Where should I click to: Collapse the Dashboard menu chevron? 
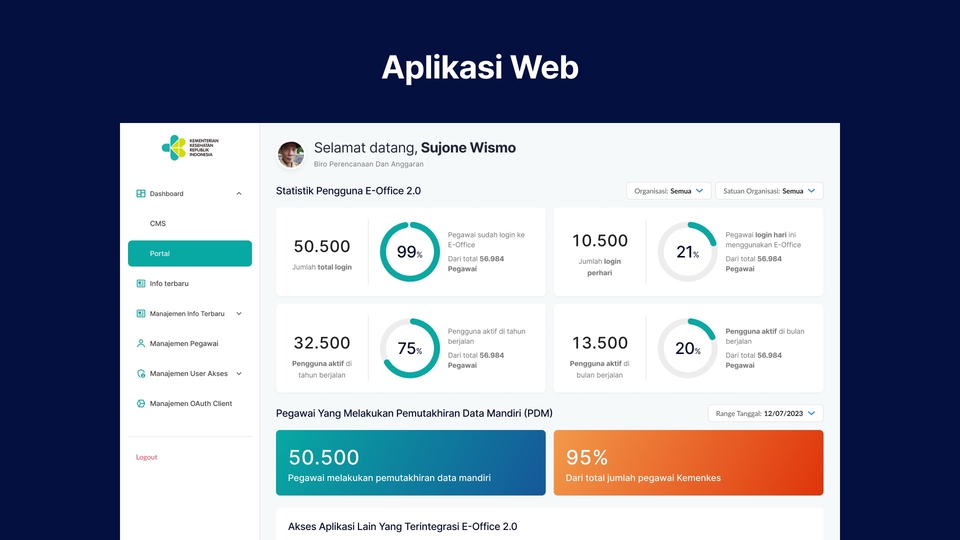(238, 194)
